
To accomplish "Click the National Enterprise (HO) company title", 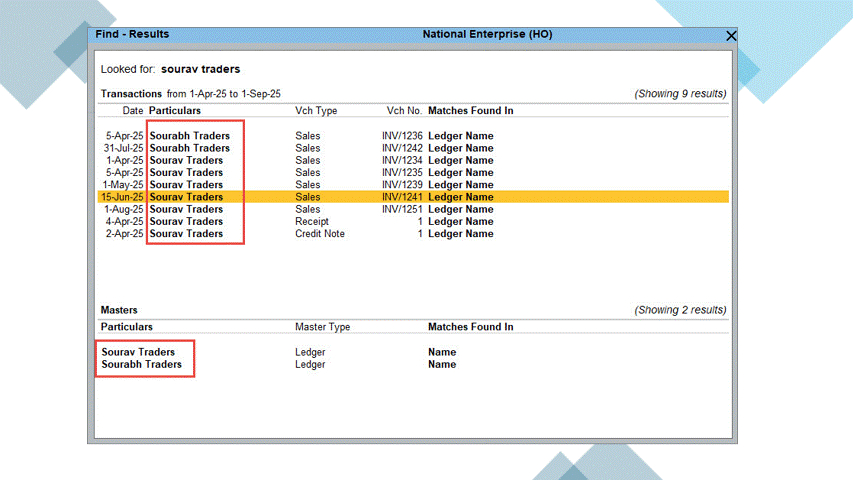I will (x=487, y=34).
